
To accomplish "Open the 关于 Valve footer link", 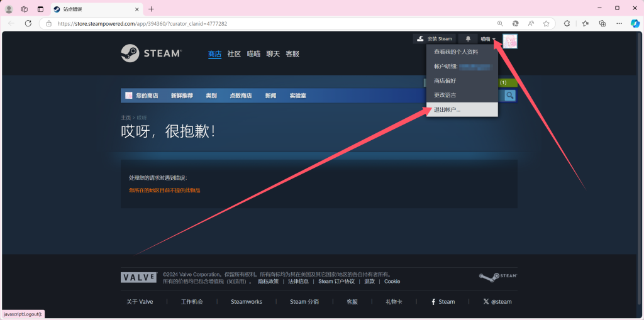I will click(x=140, y=302).
